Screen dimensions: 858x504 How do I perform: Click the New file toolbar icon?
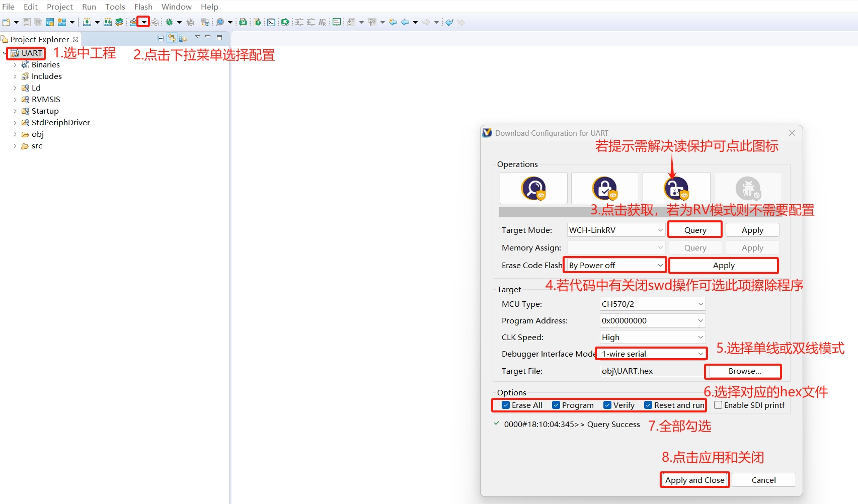(x=7, y=22)
